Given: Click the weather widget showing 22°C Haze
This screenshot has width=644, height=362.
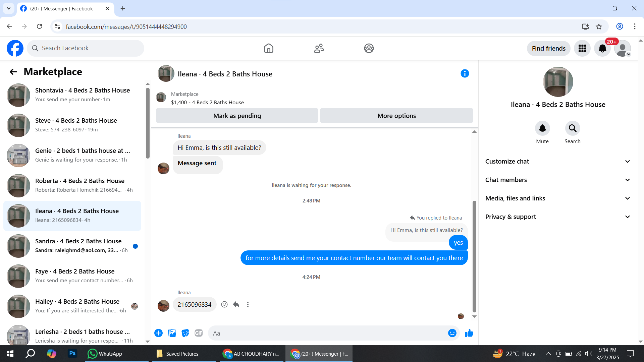Looking at the screenshot, I should click(x=514, y=354).
